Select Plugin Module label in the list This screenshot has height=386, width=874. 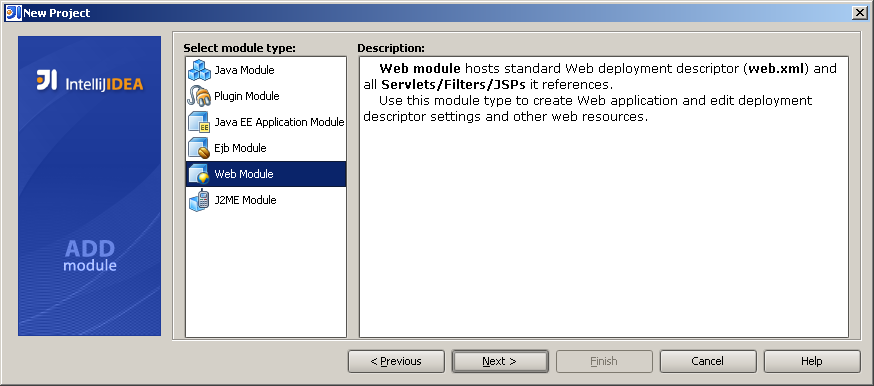click(246, 96)
